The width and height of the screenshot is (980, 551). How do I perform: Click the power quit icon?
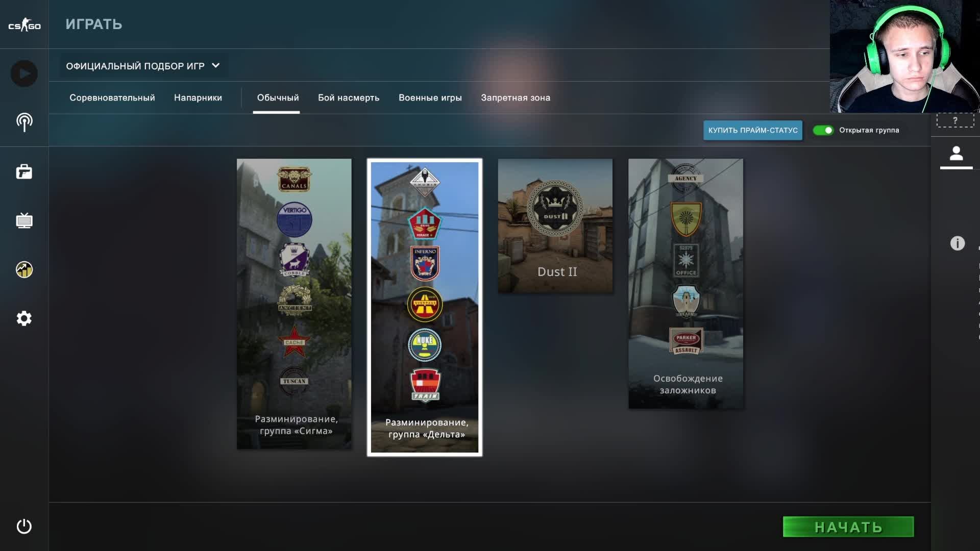24,526
